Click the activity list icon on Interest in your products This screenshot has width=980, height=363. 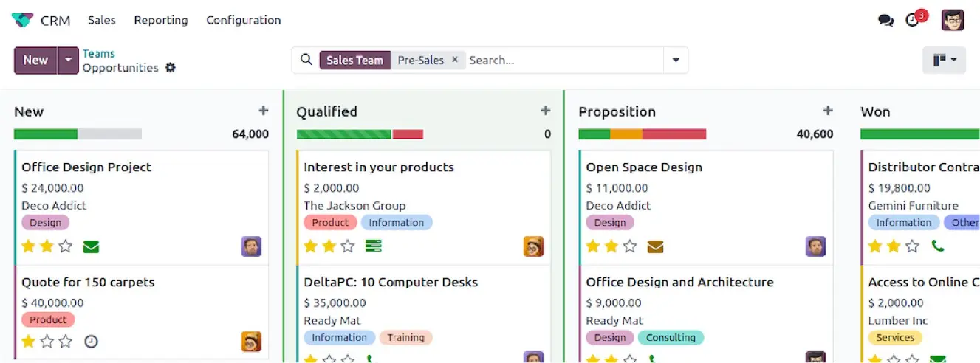(x=373, y=246)
